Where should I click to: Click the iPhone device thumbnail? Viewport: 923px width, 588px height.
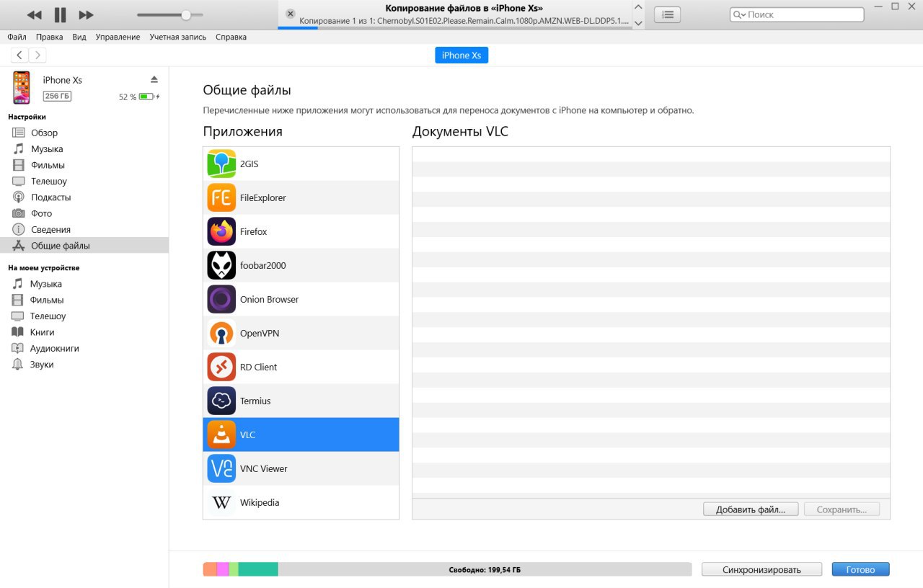click(22, 88)
